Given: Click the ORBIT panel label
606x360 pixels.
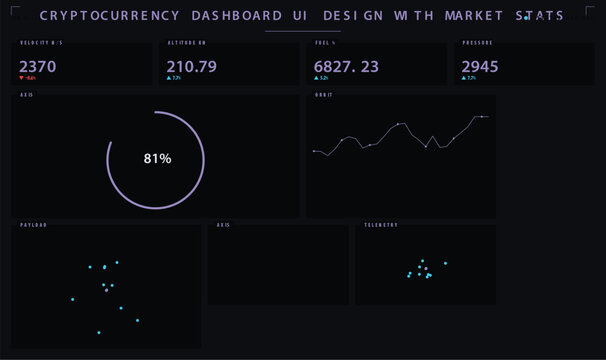Looking at the screenshot, I should 323,95.
